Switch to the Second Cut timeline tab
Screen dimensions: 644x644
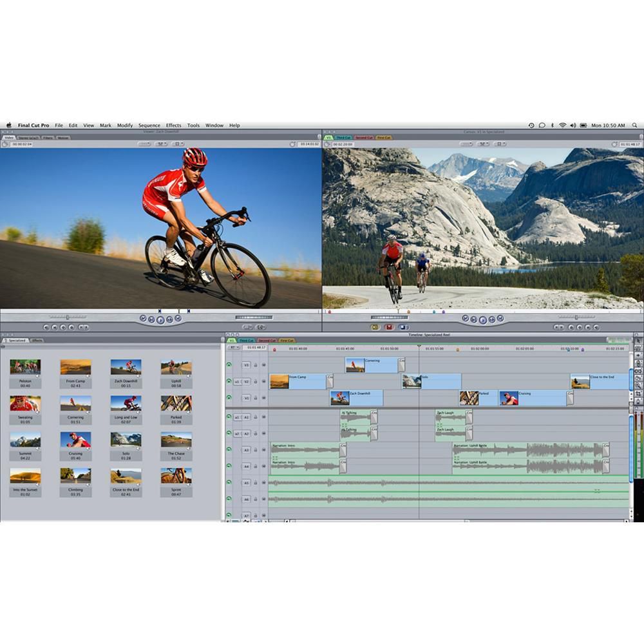267,340
